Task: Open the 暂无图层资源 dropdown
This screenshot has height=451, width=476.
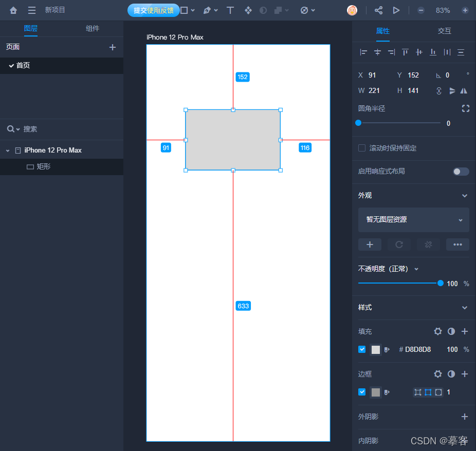Action: (x=413, y=220)
